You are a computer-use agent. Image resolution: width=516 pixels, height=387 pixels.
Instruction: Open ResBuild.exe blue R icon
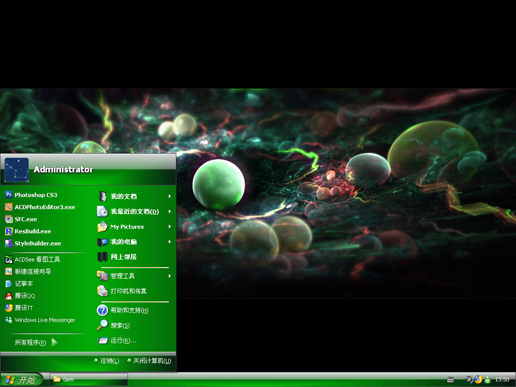(x=9, y=231)
